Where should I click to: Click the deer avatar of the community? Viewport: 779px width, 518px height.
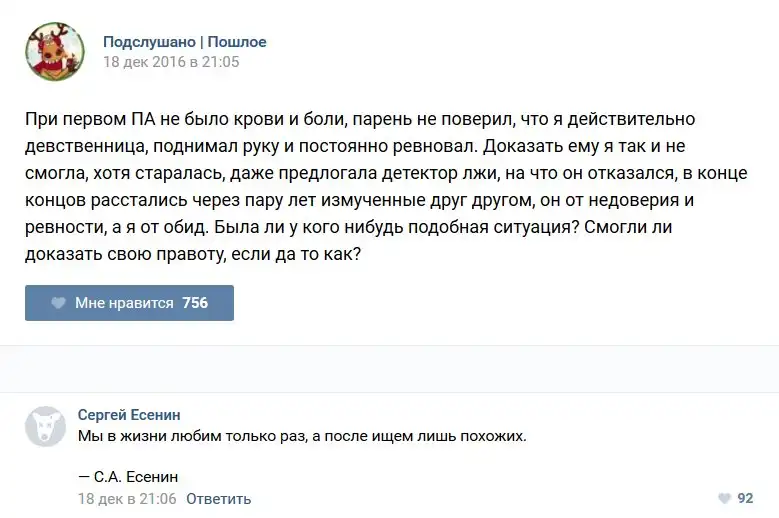pos(55,52)
